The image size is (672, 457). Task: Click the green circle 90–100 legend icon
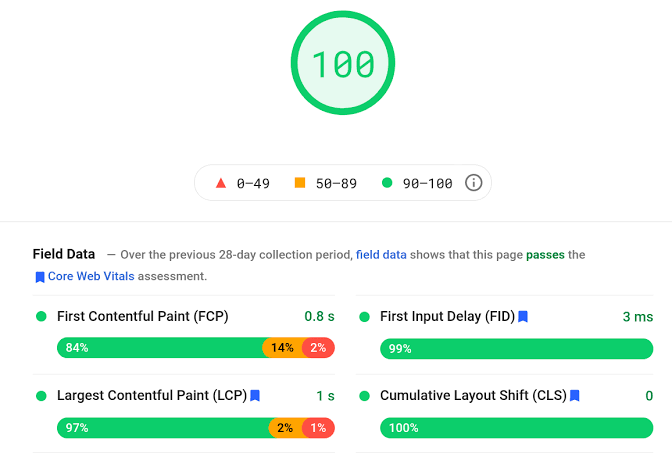pos(387,183)
